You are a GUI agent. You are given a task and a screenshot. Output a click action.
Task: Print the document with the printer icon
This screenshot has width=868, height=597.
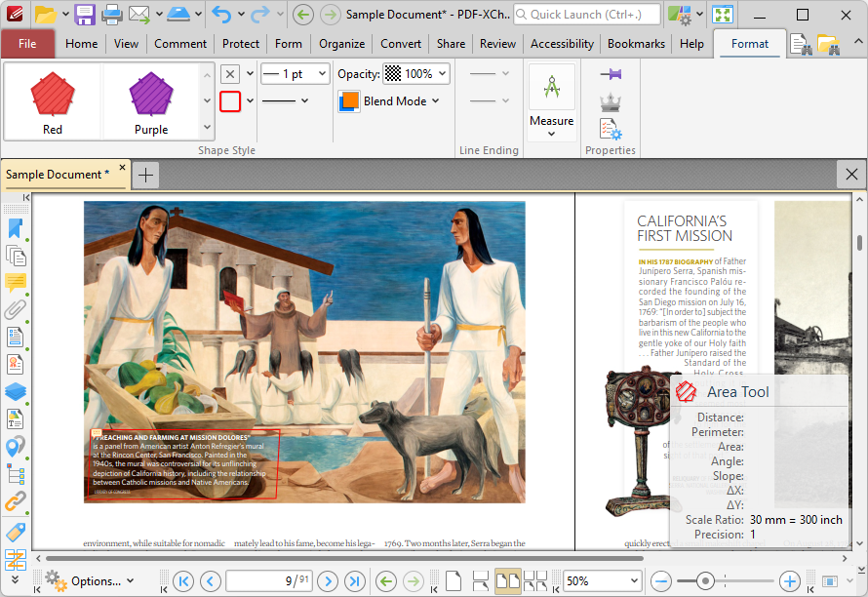[112, 15]
